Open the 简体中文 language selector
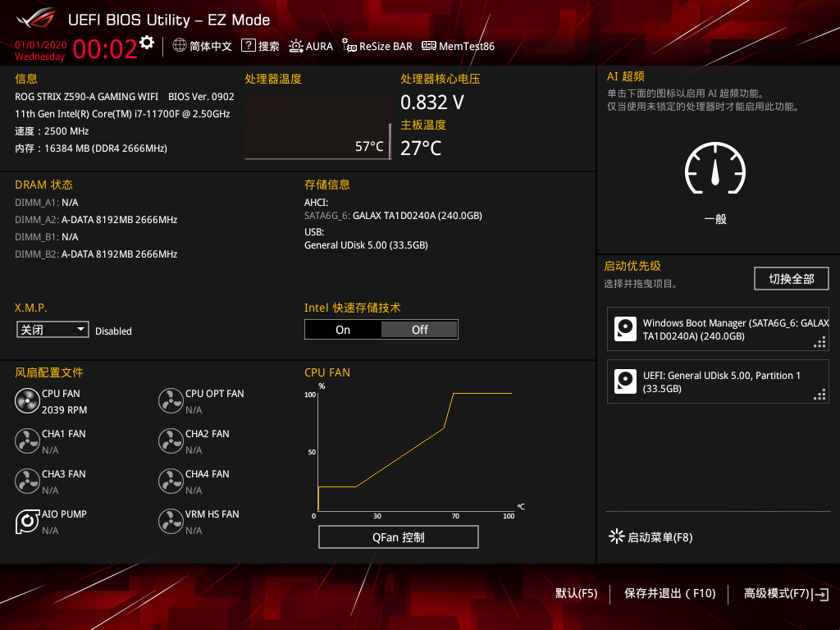Screen dimensions: 840x630 (203, 47)
